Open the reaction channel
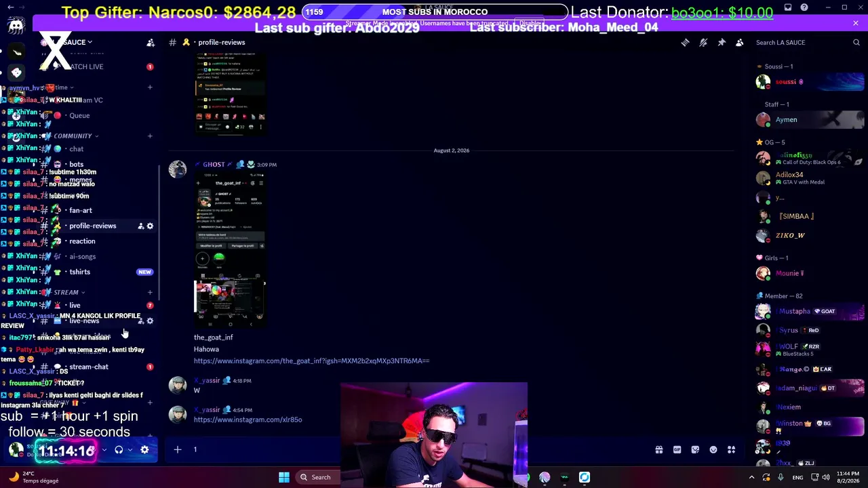 tap(98, 241)
